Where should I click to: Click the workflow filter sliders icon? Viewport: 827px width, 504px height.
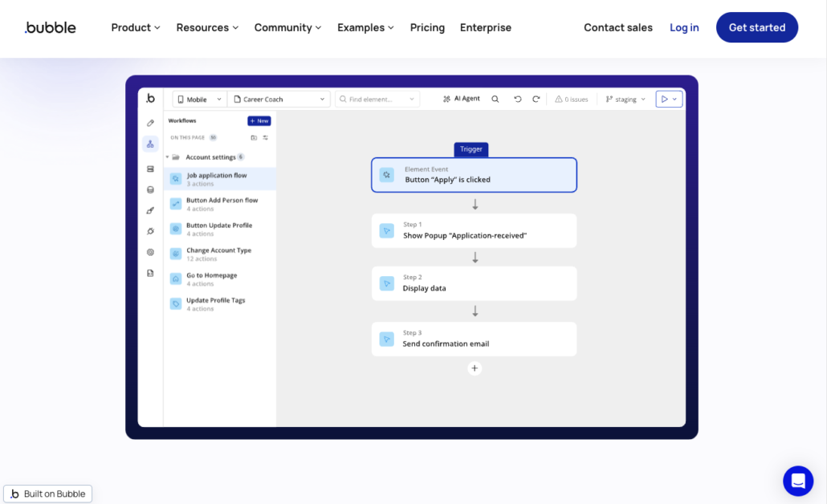[266, 138]
